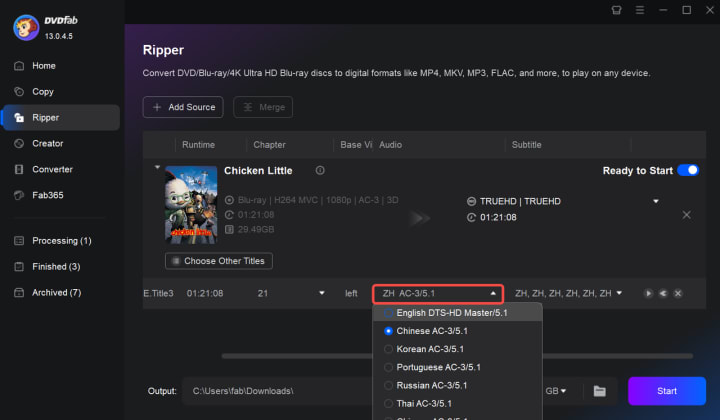
Task: Open advanced settings icon for E.Title3
Action: coord(663,293)
